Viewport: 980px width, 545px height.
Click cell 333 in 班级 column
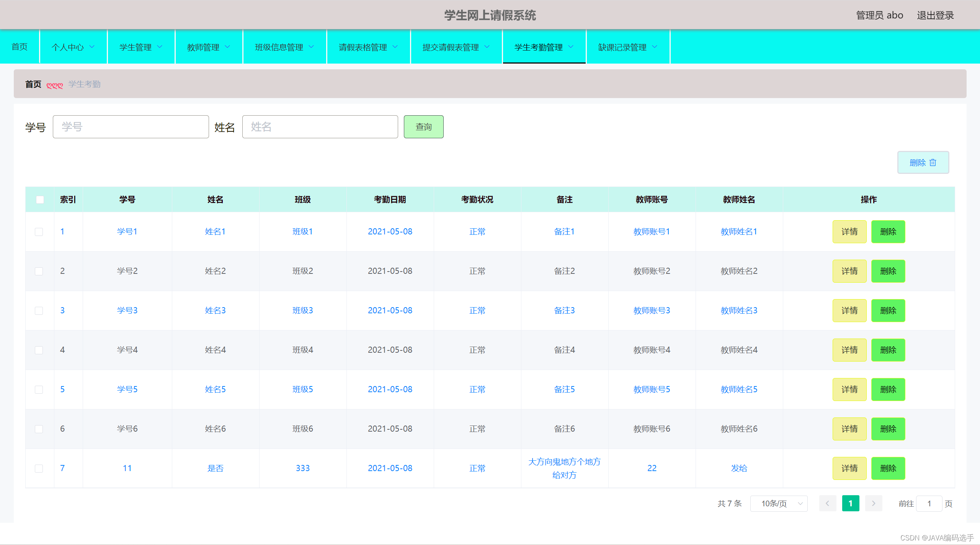302,468
